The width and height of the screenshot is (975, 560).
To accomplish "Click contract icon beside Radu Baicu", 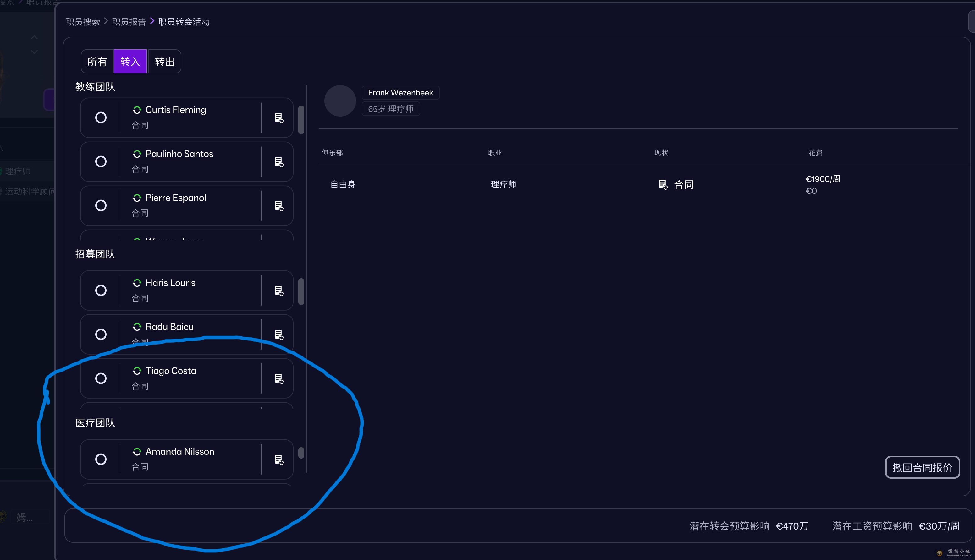I will pyautogui.click(x=279, y=334).
